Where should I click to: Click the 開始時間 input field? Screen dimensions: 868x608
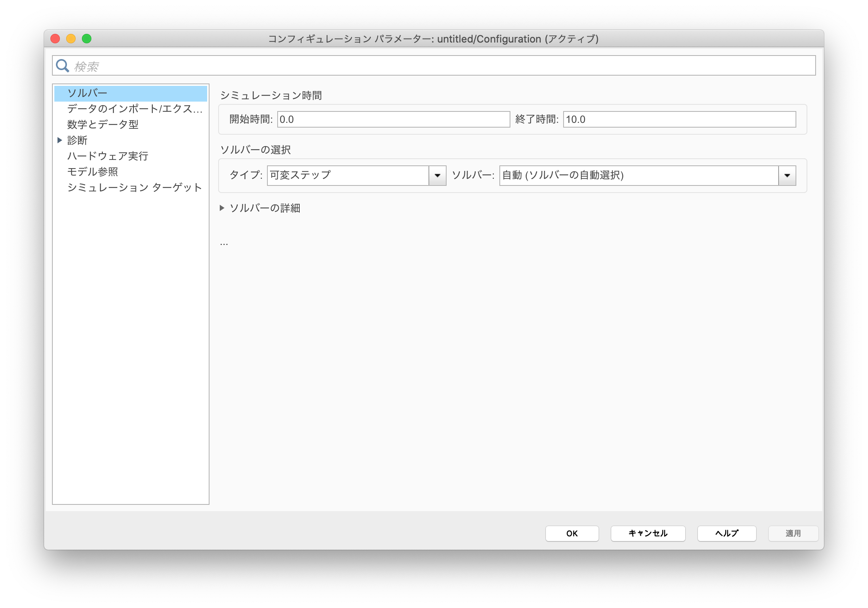click(x=393, y=119)
